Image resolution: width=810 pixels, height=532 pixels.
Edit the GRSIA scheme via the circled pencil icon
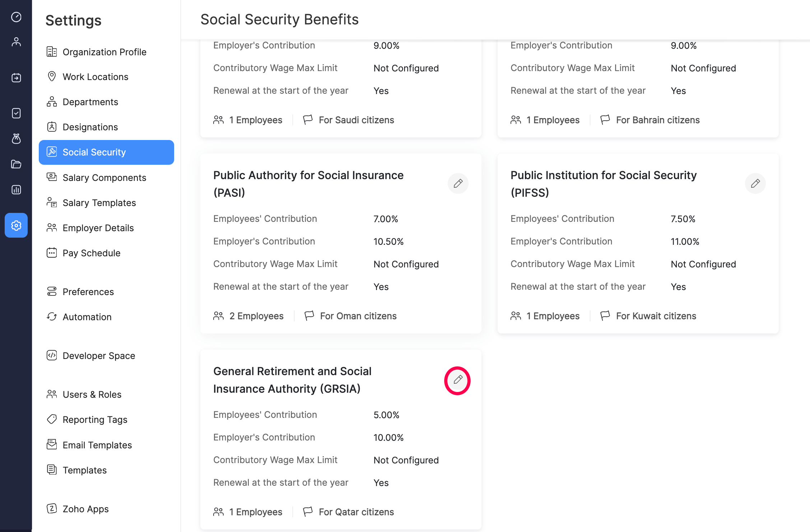[457, 381]
